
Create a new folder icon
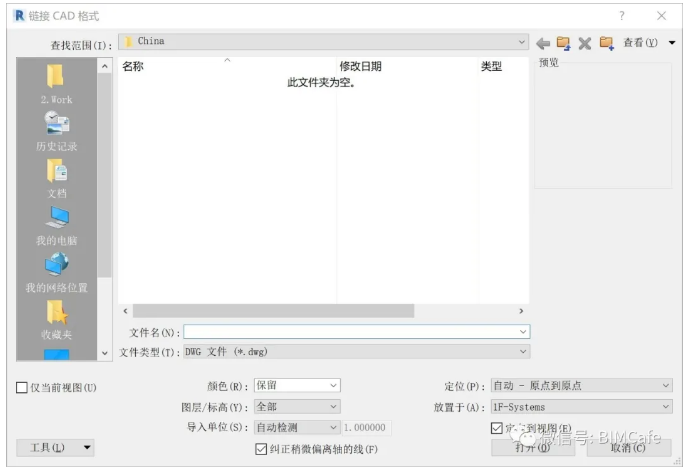pyautogui.click(x=606, y=43)
